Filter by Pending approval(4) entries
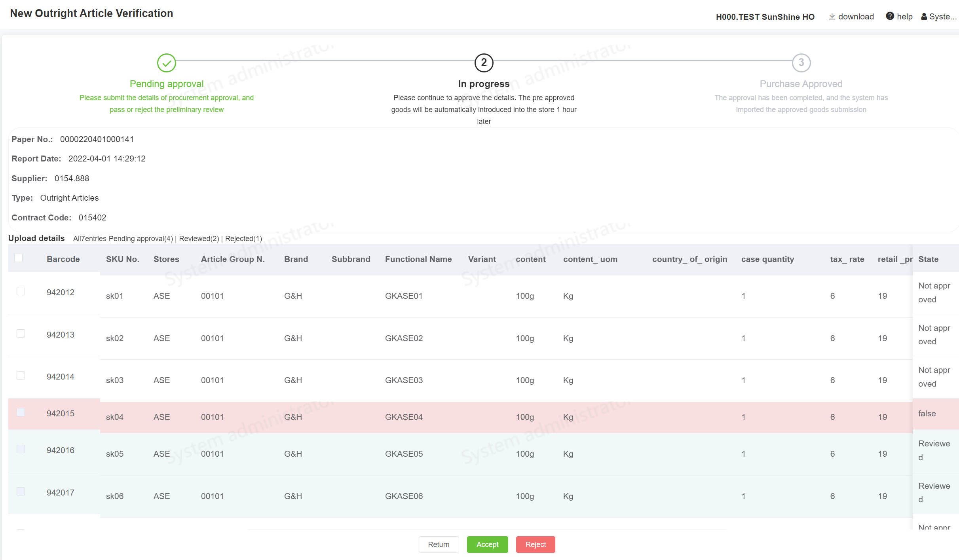The image size is (959, 560). 141,239
